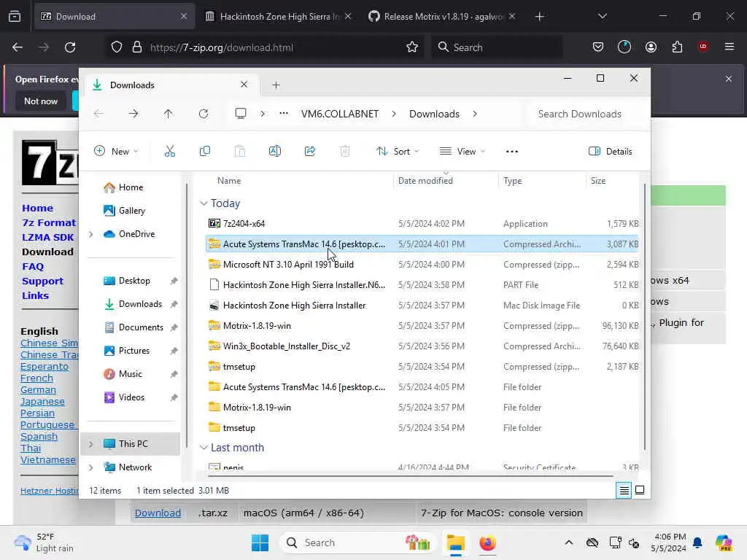Open Gallery in the navigation pane
Image resolution: width=747 pixels, height=560 pixels.
[124, 211]
